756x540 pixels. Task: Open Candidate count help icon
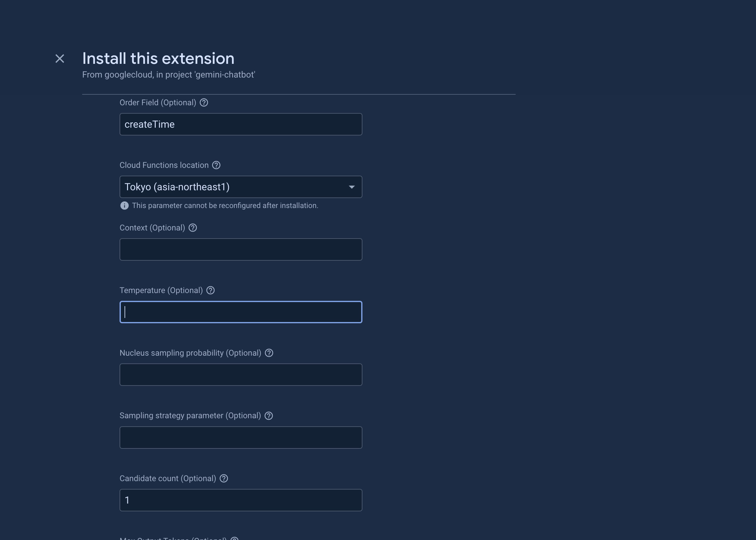pyautogui.click(x=224, y=478)
